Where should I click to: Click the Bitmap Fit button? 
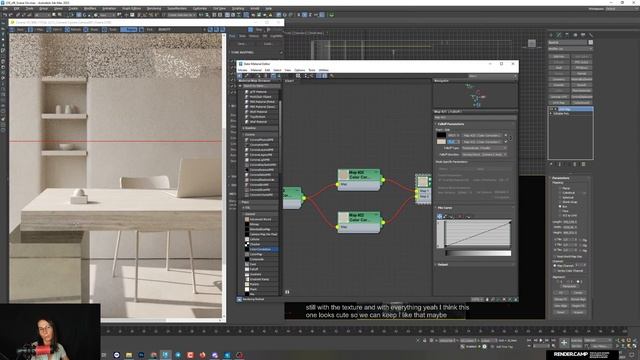pos(561,299)
